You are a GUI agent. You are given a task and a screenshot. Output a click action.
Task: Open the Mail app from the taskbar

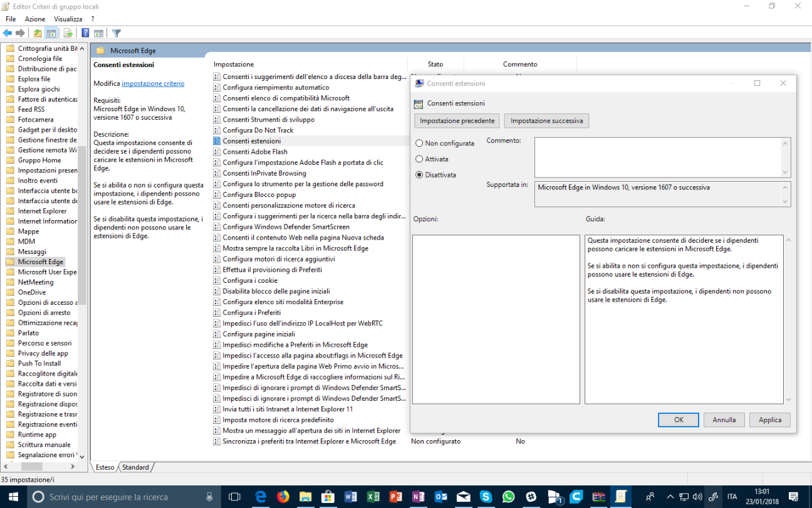click(x=463, y=497)
